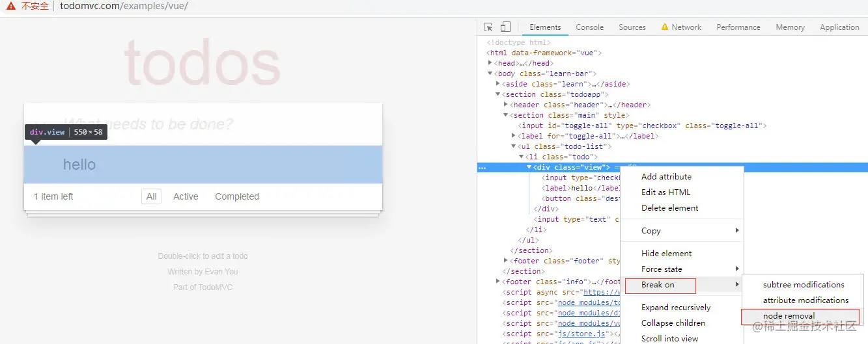Toggle the device toolbar icon

(505, 27)
